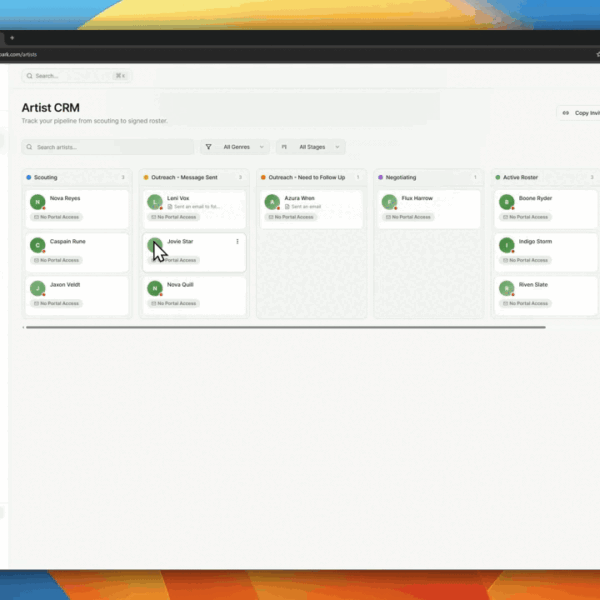Click No Portal Access badge on Jaxon Veldt
The height and width of the screenshot is (600, 600).
57,303
